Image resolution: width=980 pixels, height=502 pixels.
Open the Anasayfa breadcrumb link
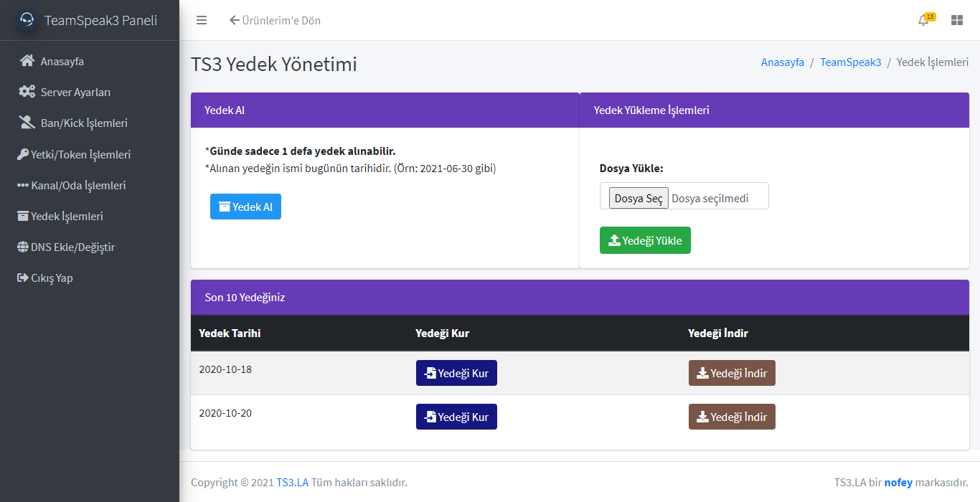[x=783, y=62]
